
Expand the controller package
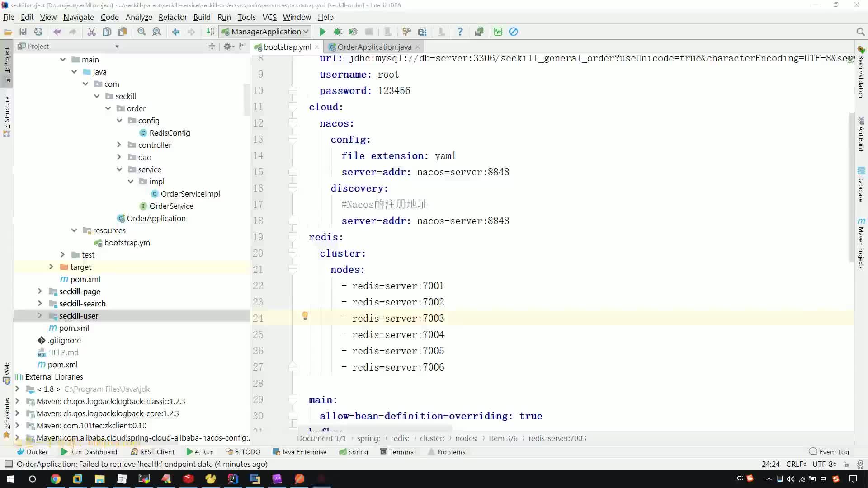click(x=119, y=145)
